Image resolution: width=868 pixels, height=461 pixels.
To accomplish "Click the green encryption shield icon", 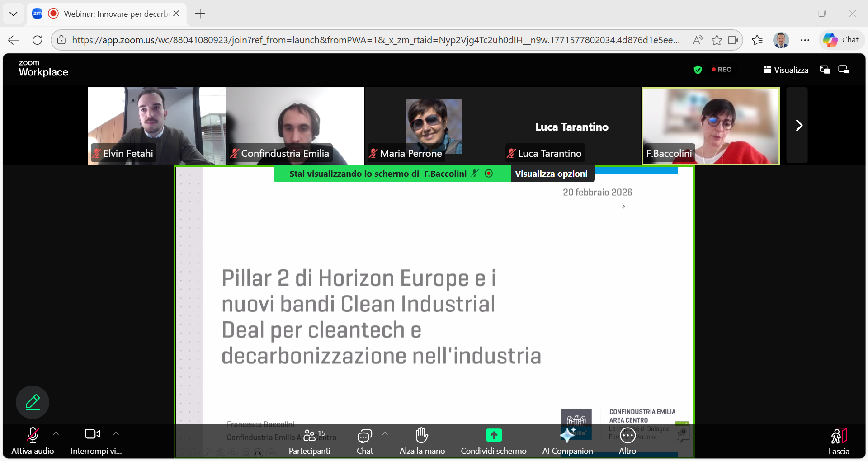I will point(698,70).
